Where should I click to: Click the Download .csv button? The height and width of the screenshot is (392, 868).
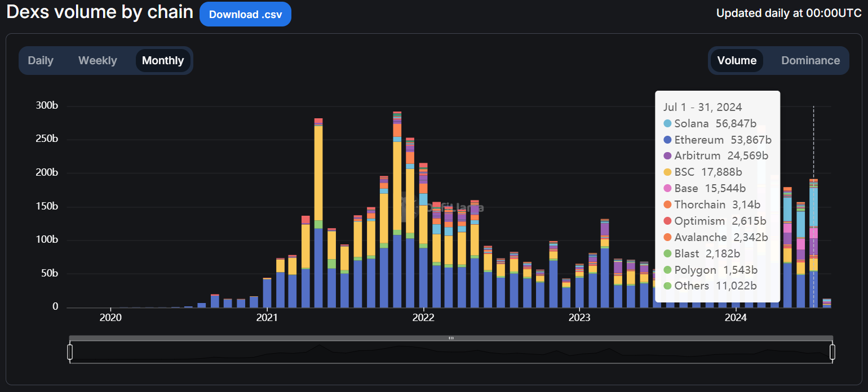pyautogui.click(x=245, y=14)
